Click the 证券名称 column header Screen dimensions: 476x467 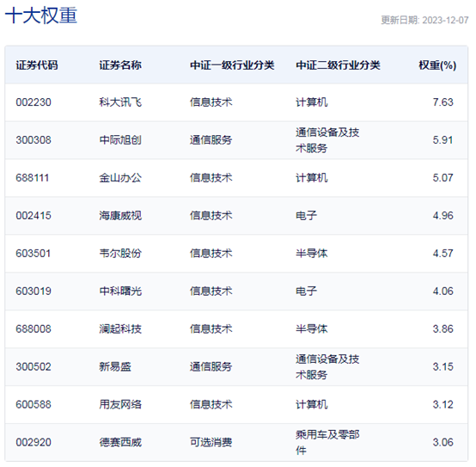(120, 65)
